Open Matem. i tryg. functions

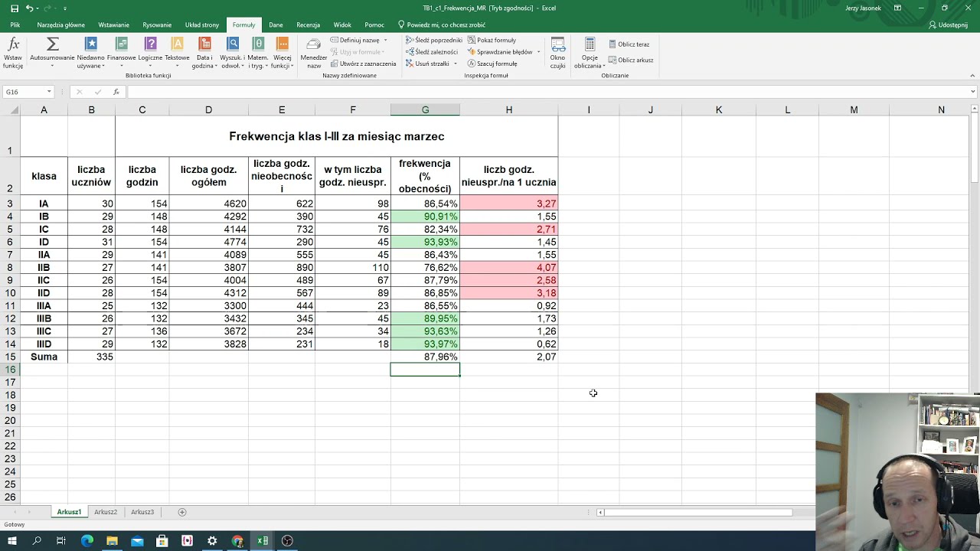tap(258, 52)
